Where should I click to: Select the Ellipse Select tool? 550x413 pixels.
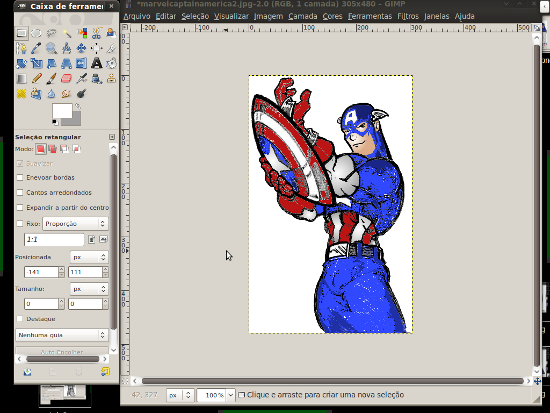coord(36,33)
